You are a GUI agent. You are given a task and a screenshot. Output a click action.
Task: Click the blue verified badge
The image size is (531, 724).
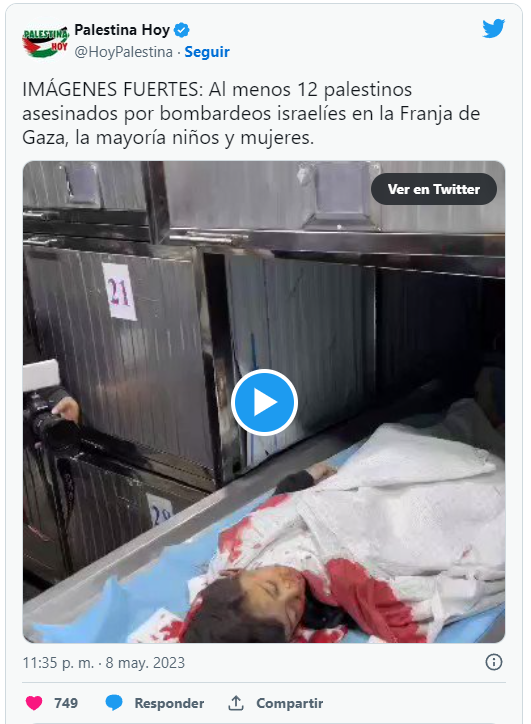pos(181,30)
